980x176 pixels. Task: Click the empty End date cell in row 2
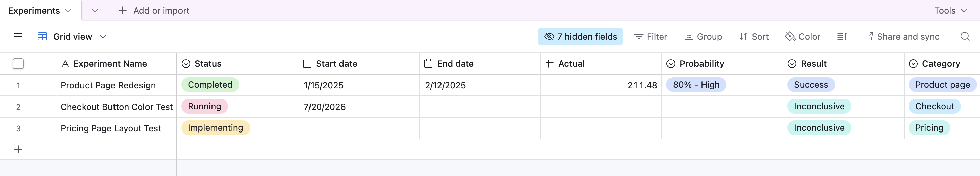coord(479,107)
